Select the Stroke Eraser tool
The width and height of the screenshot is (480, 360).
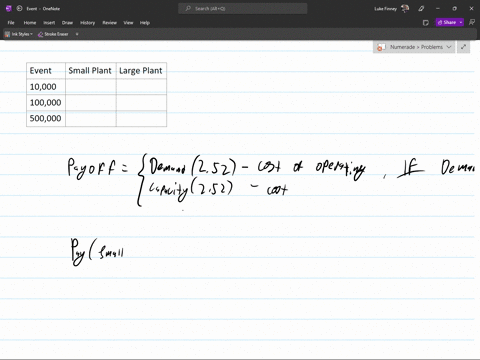tap(53, 34)
